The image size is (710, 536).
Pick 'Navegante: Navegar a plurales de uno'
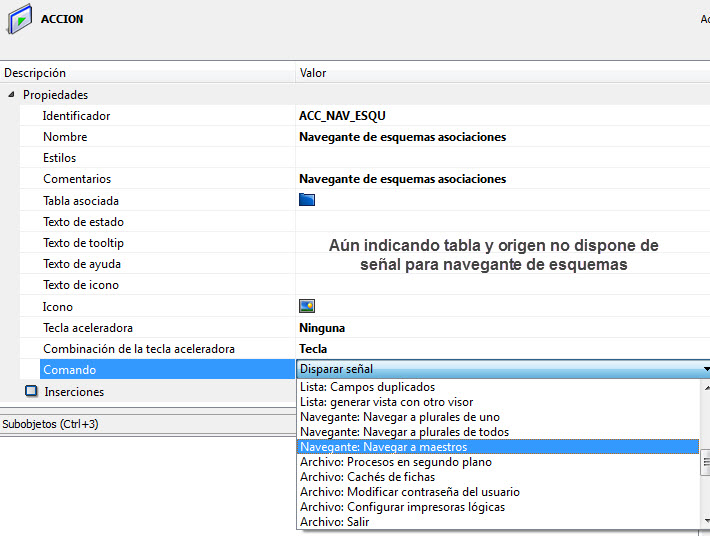click(x=400, y=417)
